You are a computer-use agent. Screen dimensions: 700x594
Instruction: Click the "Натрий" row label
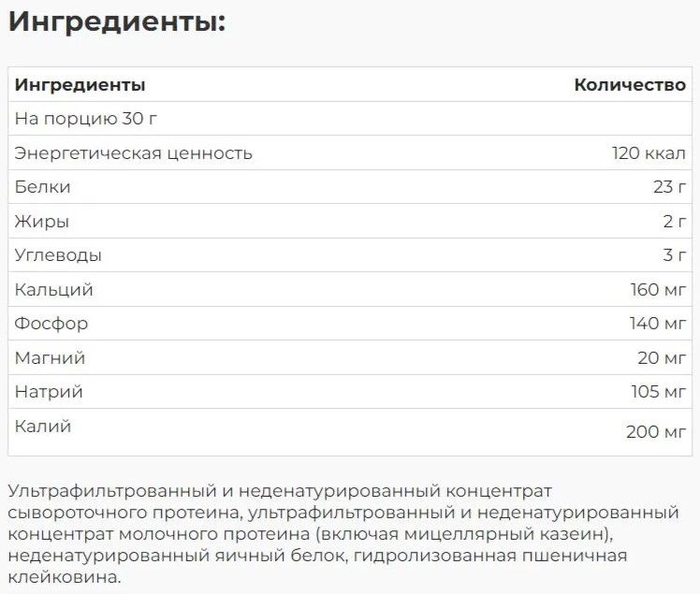[49, 392]
